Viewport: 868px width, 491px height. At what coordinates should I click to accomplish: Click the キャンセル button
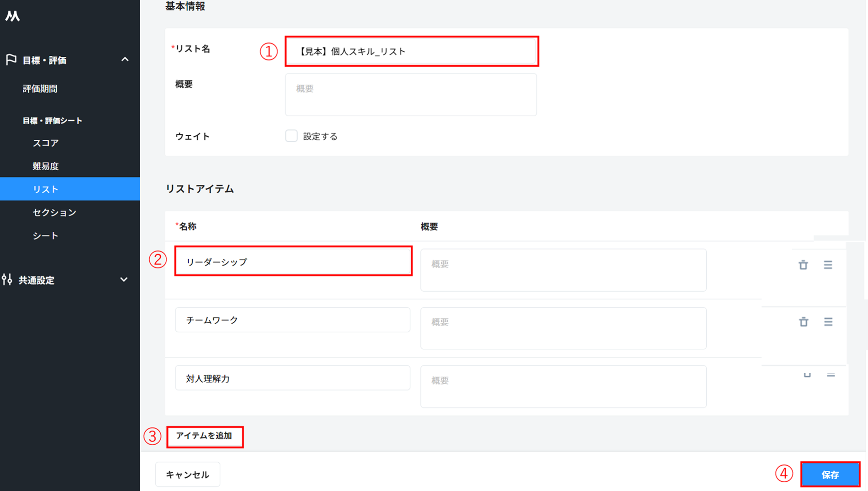[x=187, y=475]
